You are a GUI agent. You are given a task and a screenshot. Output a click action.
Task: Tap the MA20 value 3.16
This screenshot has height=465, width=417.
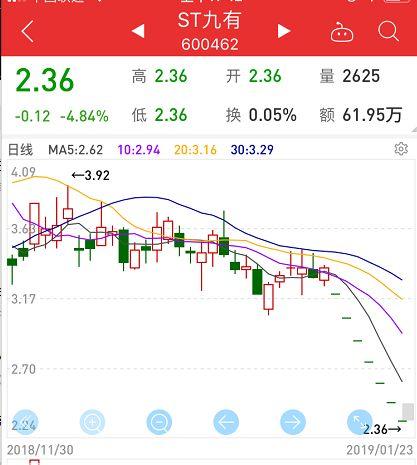[x=196, y=150]
